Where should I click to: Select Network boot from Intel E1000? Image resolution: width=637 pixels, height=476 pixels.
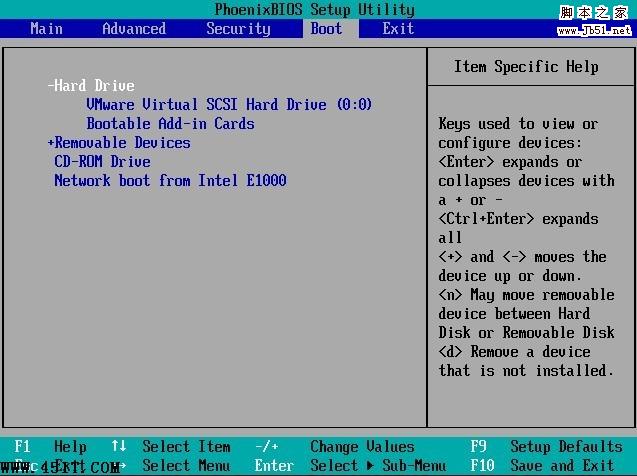(x=171, y=180)
